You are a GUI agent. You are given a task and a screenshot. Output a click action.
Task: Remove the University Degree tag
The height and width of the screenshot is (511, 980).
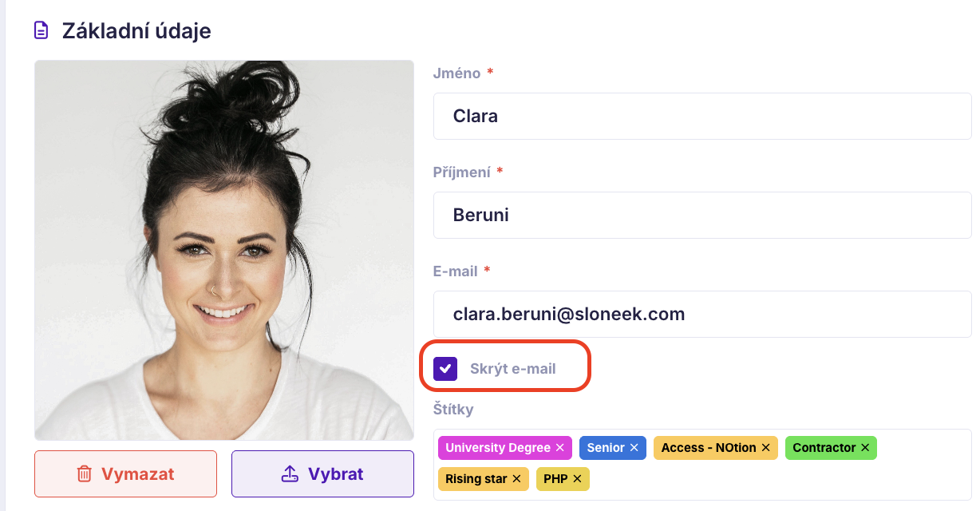[559, 448]
